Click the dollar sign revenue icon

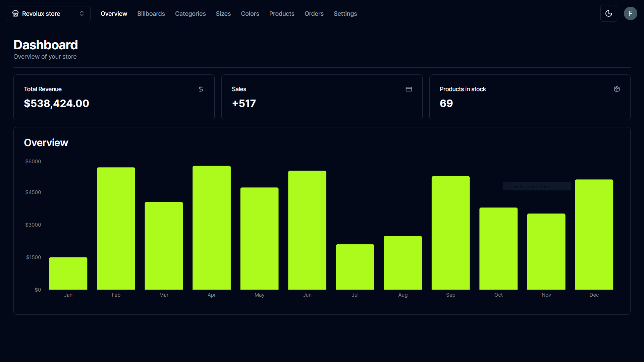tap(201, 89)
